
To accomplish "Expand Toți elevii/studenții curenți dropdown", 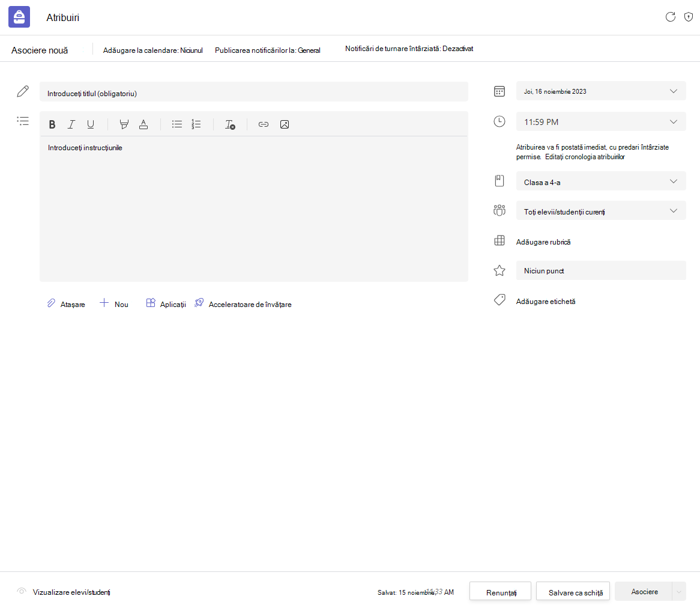I will click(x=601, y=211).
